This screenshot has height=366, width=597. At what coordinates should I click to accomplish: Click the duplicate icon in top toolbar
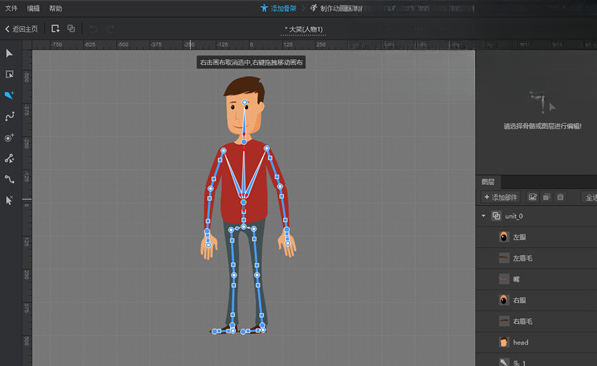pyautogui.click(x=71, y=29)
